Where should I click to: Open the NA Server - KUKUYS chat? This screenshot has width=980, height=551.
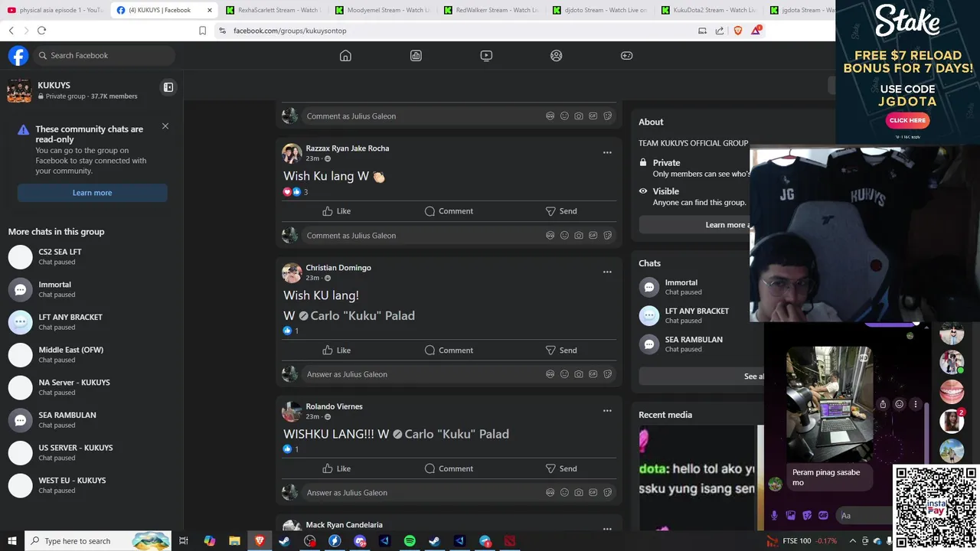(92, 388)
